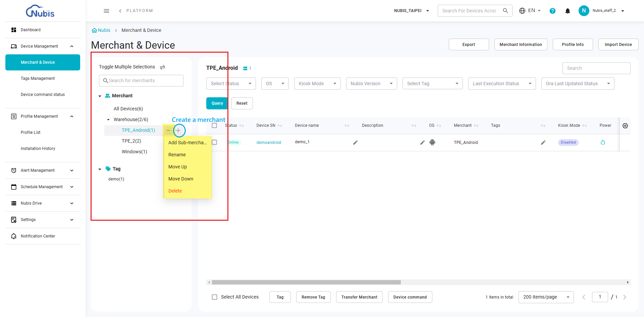This screenshot has width=644, height=317.
Task: Open Nubis Version dropdown
Action: [372, 84]
